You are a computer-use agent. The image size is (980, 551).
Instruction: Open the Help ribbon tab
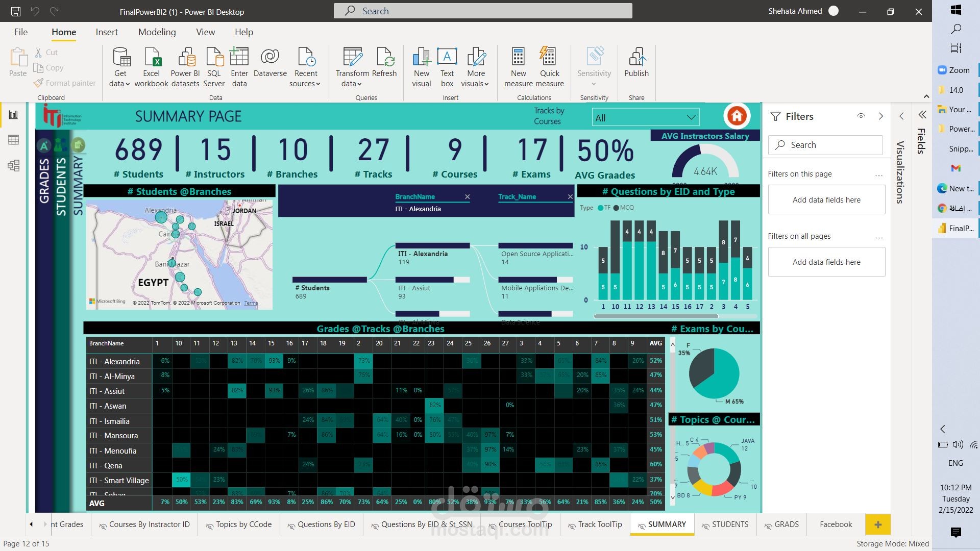pos(244,32)
